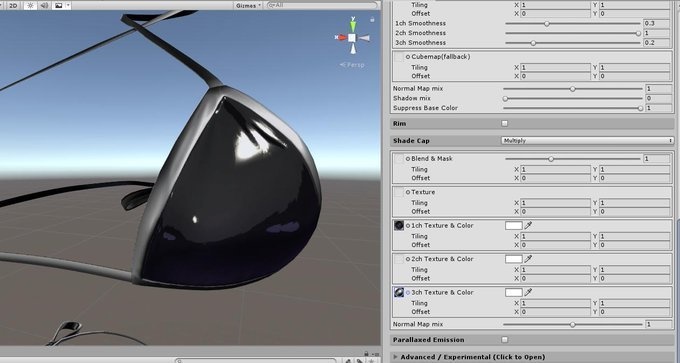Click 2ch Texture & Color empty slot
Viewport: 680px width, 363px height.
click(x=399, y=259)
